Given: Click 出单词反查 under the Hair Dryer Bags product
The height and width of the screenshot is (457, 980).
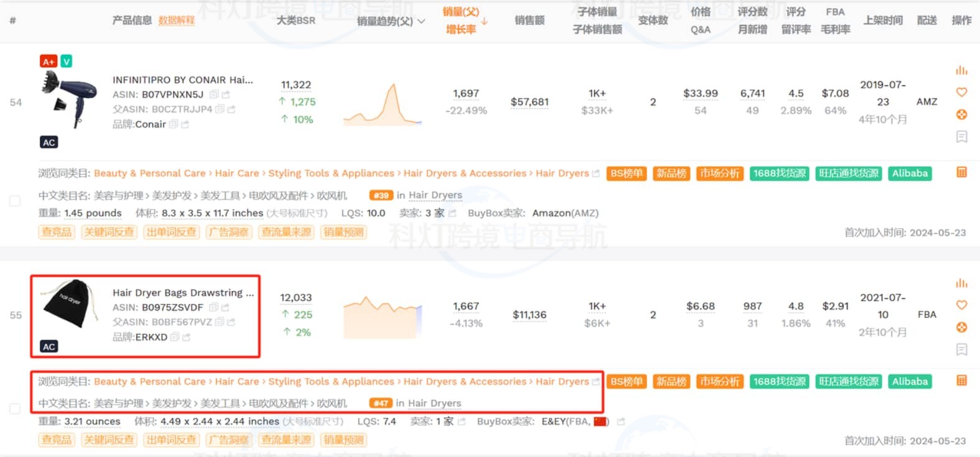Looking at the screenshot, I should pyautogui.click(x=171, y=440).
